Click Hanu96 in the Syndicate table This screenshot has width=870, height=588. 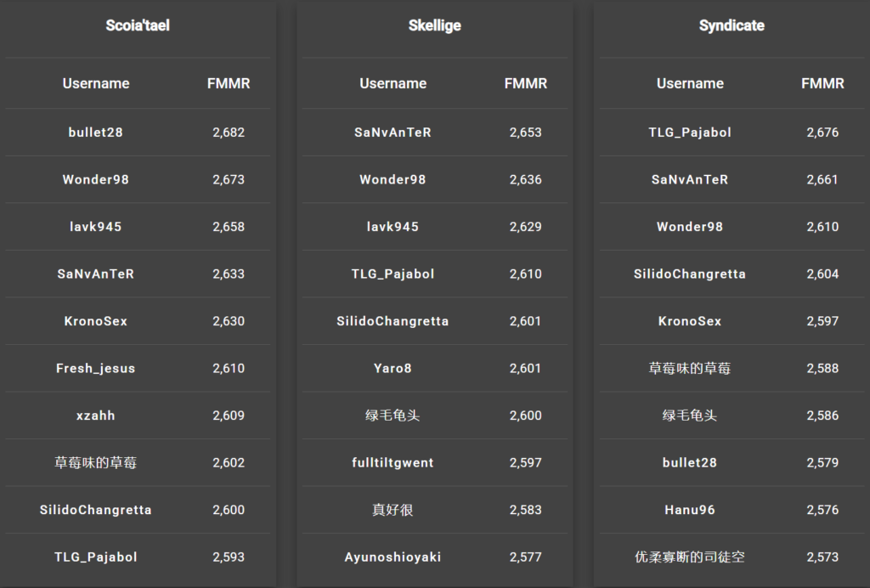(690, 510)
